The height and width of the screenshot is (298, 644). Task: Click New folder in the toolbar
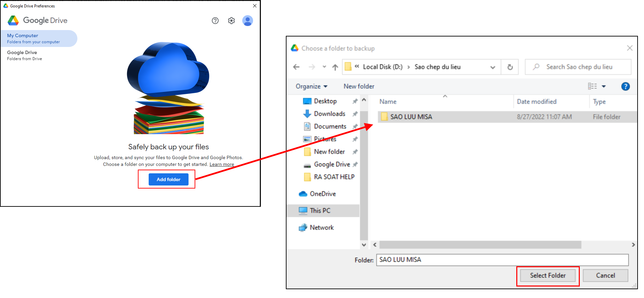click(359, 86)
